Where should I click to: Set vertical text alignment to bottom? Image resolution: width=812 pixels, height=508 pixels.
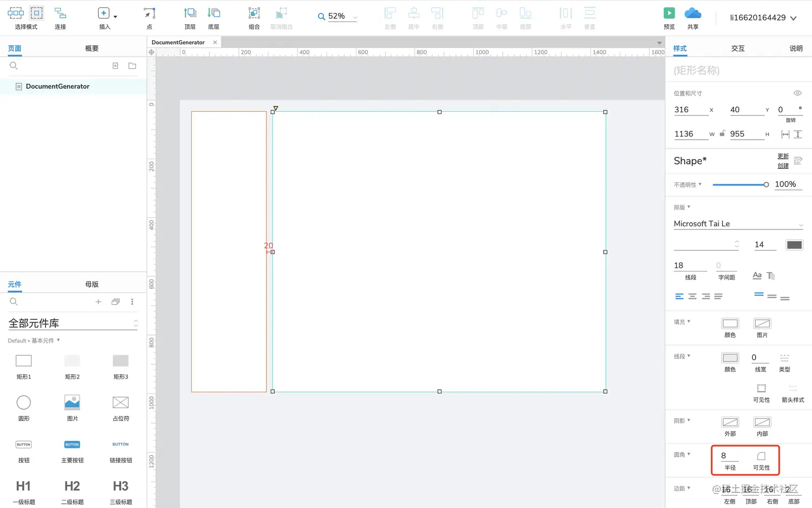pyautogui.click(x=785, y=298)
